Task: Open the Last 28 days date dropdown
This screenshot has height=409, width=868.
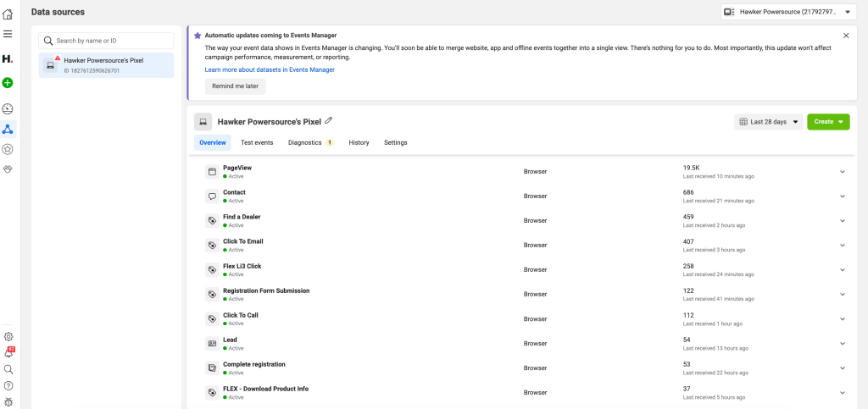Action: pos(768,122)
